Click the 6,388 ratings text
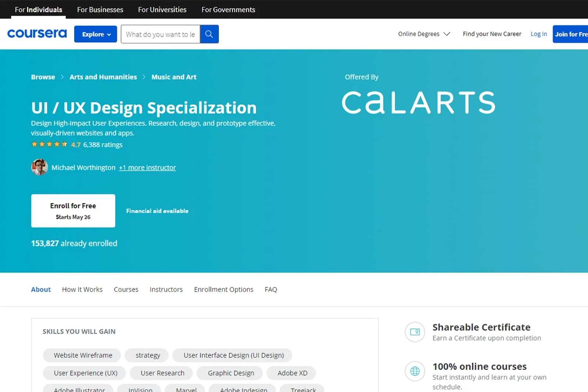Viewport: 588px width, 392px height. point(103,145)
